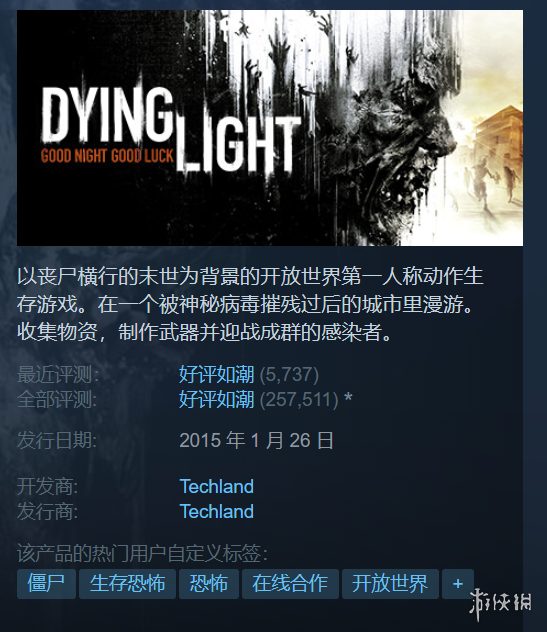Click the 游侠网 watermark logo
The height and width of the screenshot is (632, 547).
click(x=501, y=603)
